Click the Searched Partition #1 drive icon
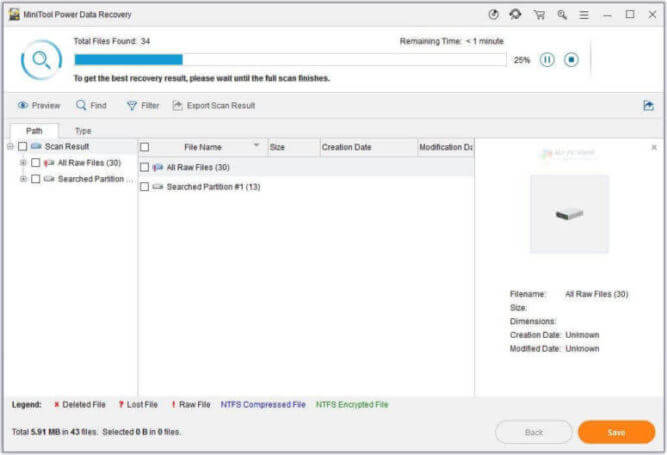This screenshot has width=667, height=455. (158, 187)
